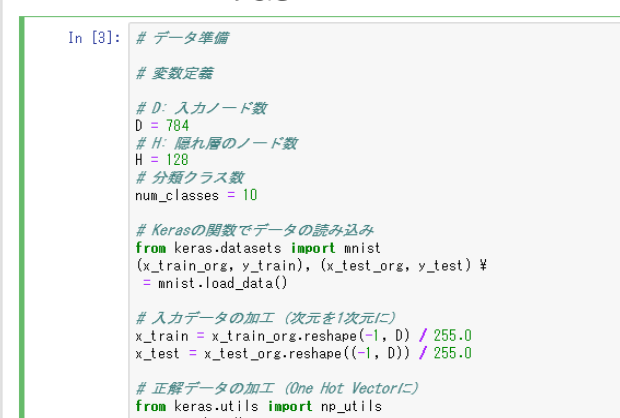Viewport: 620px width, 418px height.
Task: Click the comment '# 入力データの加工 (次元を1次元に)'
Action: (x=266, y=318)
